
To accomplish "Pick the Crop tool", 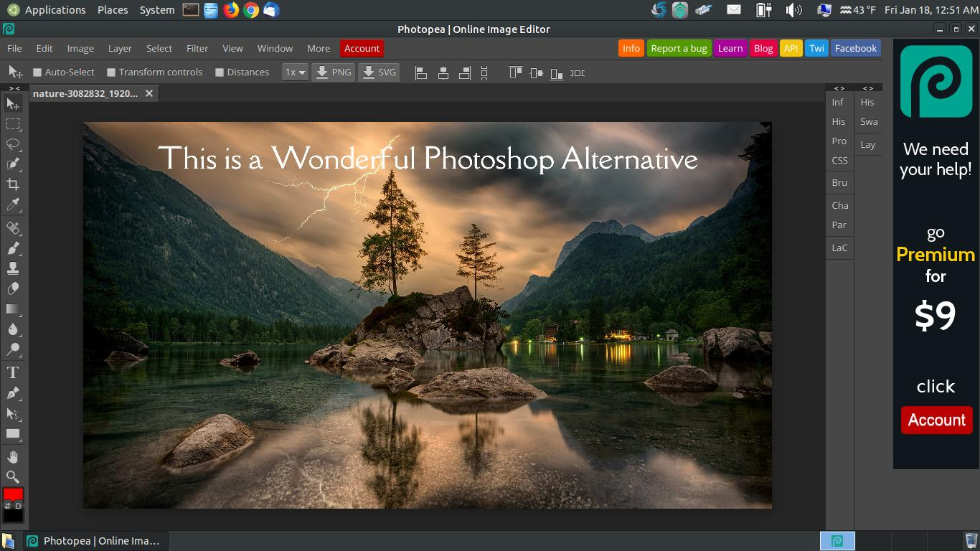I will (x=13, y=184).
